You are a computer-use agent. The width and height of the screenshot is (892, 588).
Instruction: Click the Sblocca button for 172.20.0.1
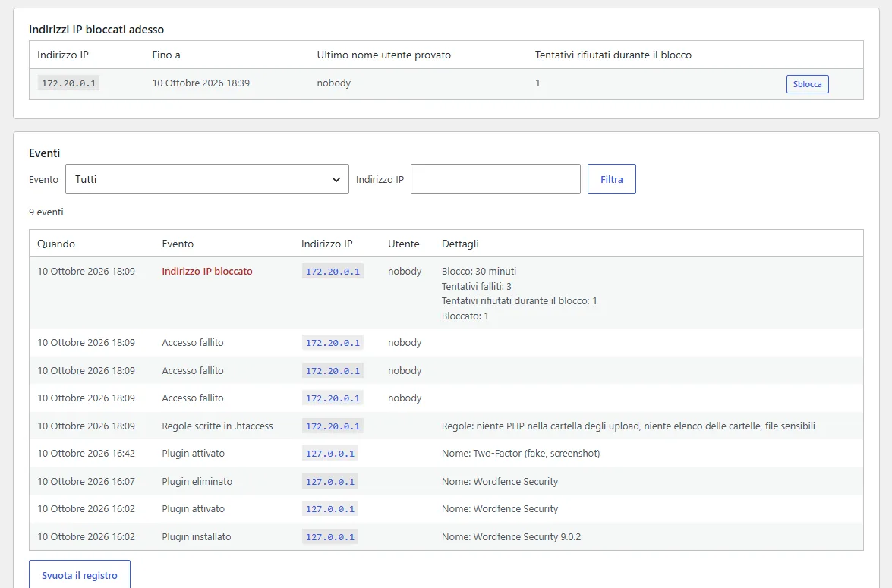pyautogui.click(x=807, y=84)
